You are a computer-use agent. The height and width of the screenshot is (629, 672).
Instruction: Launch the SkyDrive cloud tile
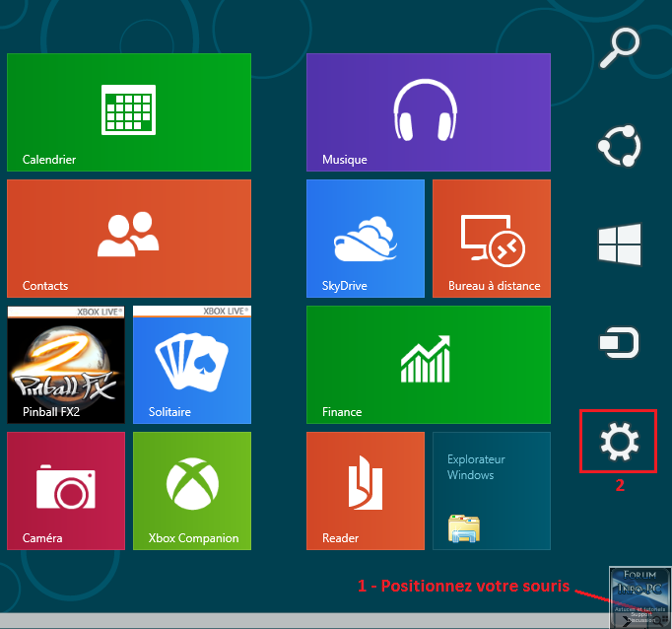(x=365, y=239)
